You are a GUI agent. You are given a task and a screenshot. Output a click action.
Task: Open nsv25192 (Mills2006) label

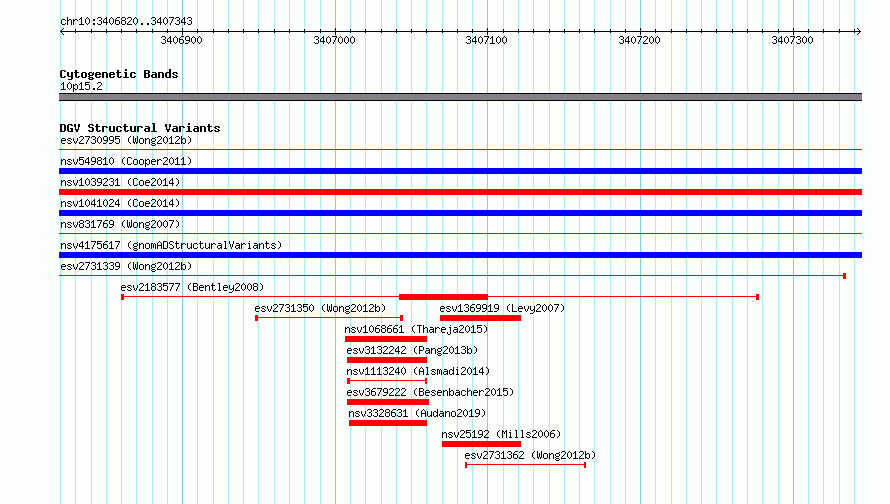501,434
